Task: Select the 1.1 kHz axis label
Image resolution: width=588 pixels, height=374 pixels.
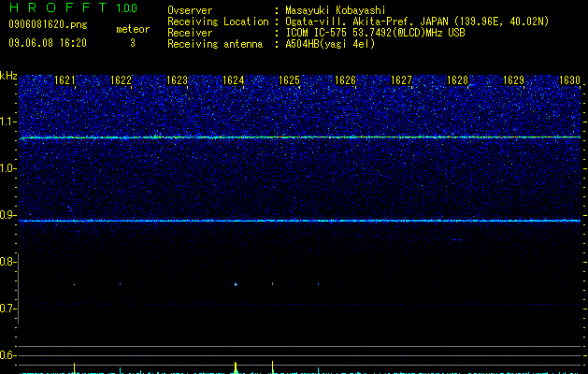Action: coord(8,122)
